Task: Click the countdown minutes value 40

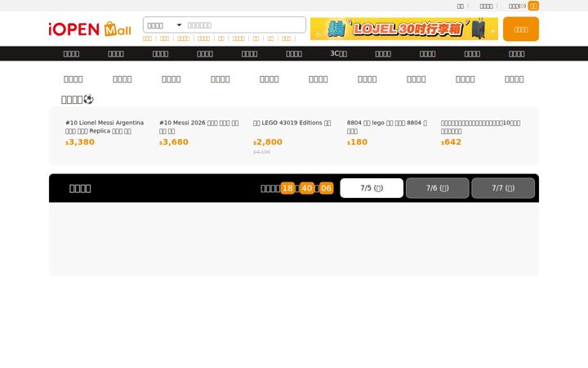Action: click(307, 188)
